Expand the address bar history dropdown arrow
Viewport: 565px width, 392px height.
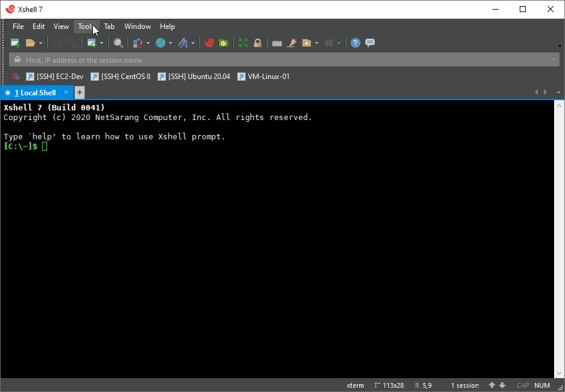(x=554, y=60)
